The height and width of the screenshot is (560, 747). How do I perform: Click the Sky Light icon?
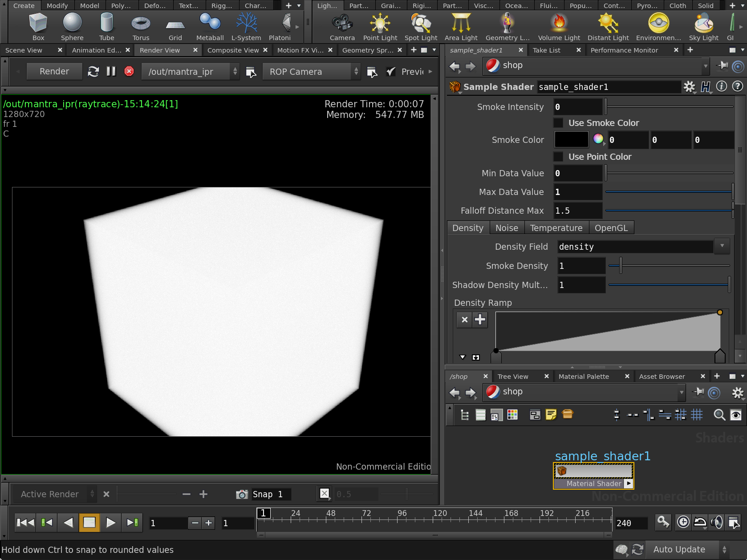coord(703,27)
